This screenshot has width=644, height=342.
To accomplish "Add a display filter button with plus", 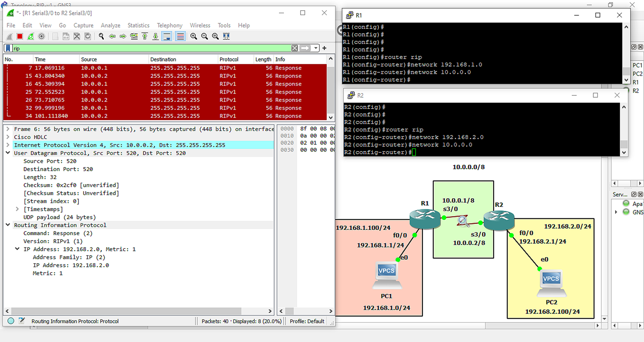I will (x=324, y=48).
